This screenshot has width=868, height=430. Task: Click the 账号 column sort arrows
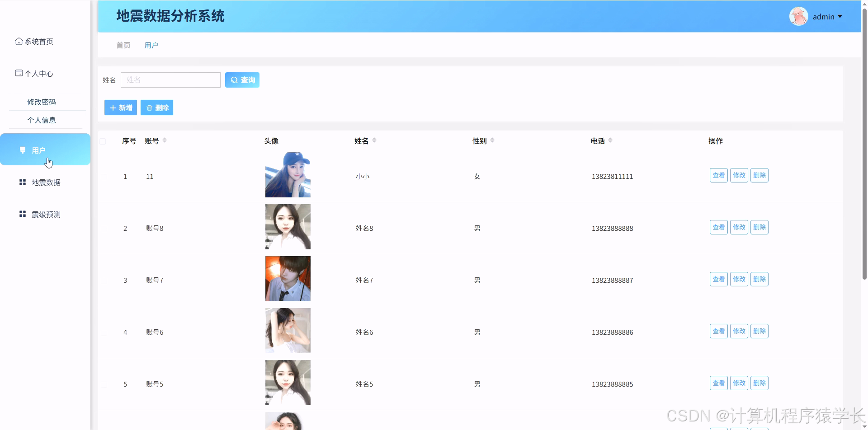pos(165,140)
